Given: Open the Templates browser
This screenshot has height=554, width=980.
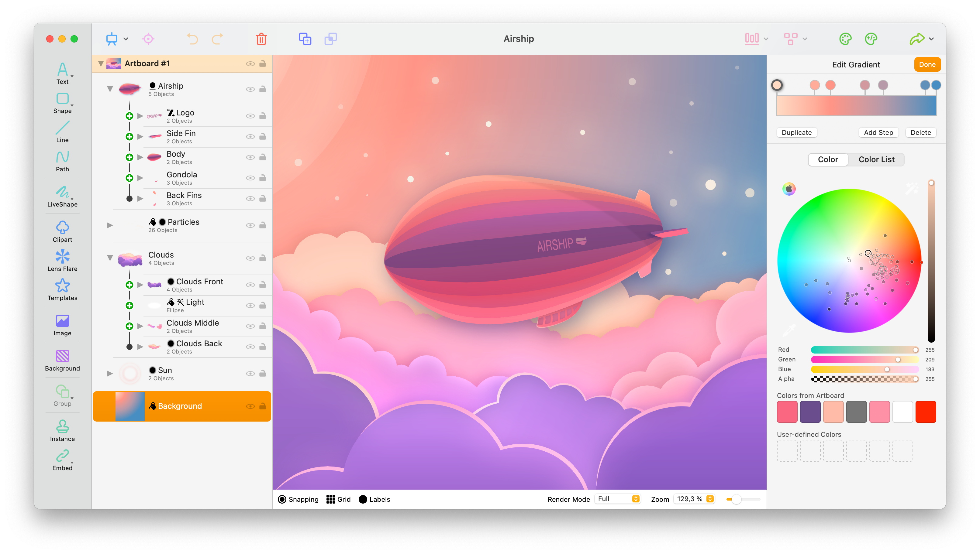Looking at the screenshot, I should [62, 290].
